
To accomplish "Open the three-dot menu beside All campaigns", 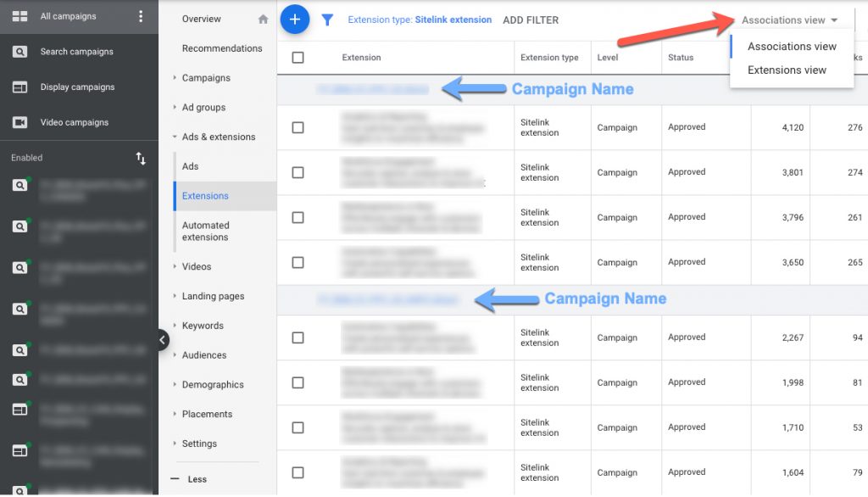I will click(x=141, y=16).
